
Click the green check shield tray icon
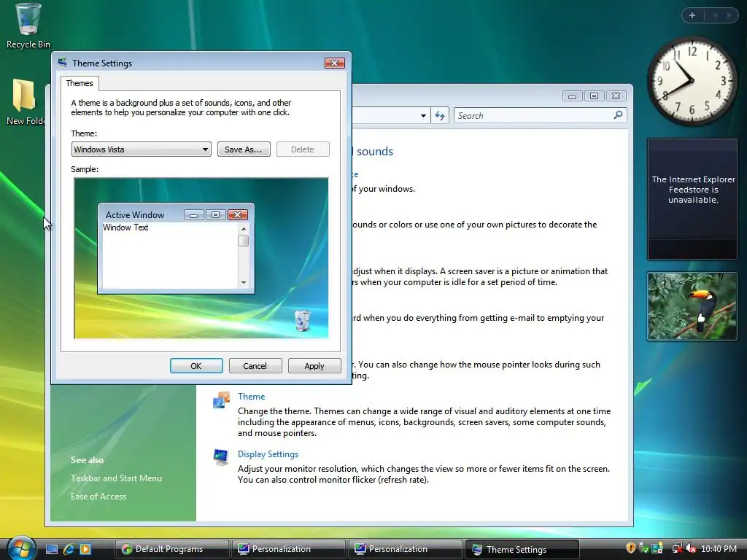(x=644, y=548)
